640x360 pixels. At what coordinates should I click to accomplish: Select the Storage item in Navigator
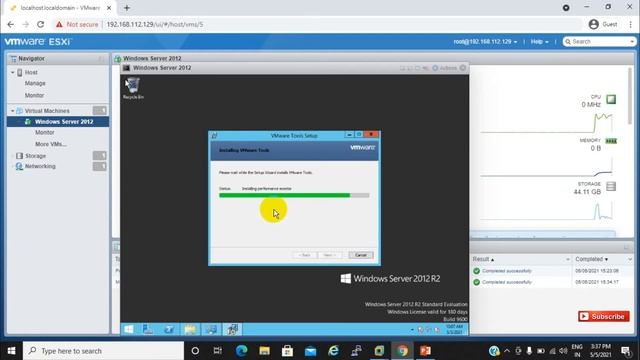[x=35, y=156]
